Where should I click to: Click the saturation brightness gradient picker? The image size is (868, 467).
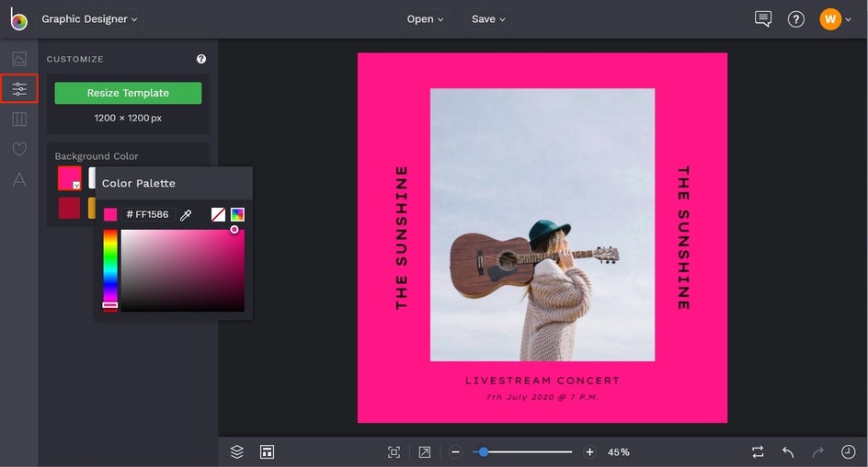[x=183, y=270]
